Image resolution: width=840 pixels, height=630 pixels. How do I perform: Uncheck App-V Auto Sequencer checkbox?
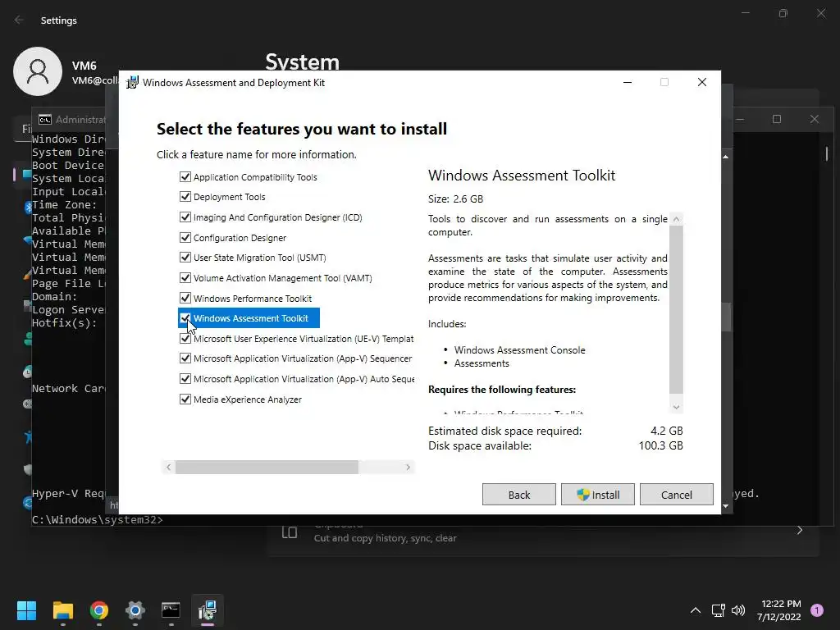click(185, 379)
